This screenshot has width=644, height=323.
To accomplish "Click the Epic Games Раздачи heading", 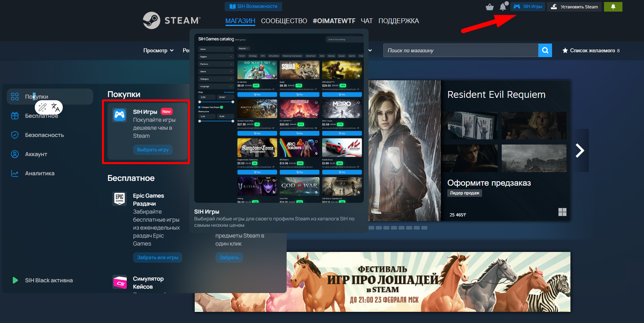I will click(149, 200).
